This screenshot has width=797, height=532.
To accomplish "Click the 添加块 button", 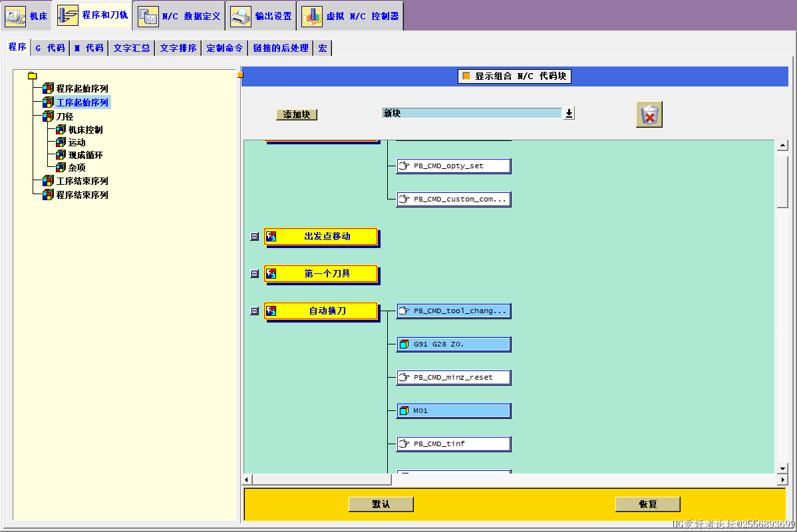I will [297, 114].
